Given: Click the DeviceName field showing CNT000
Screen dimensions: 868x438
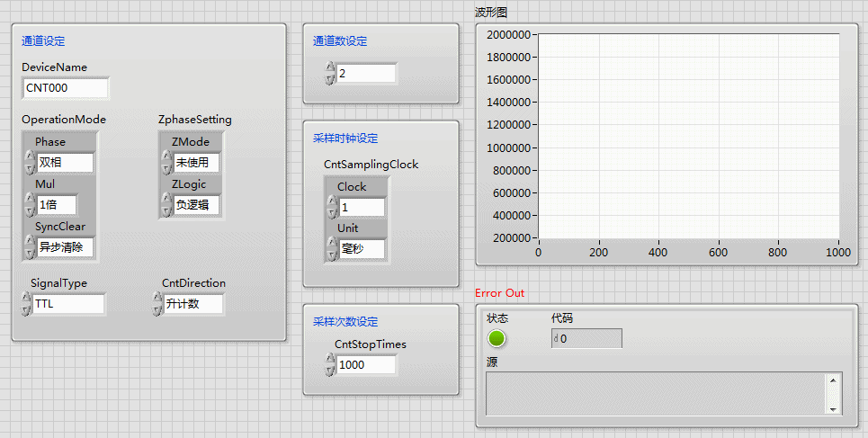Looking at the screenshot, I should 65,87.
